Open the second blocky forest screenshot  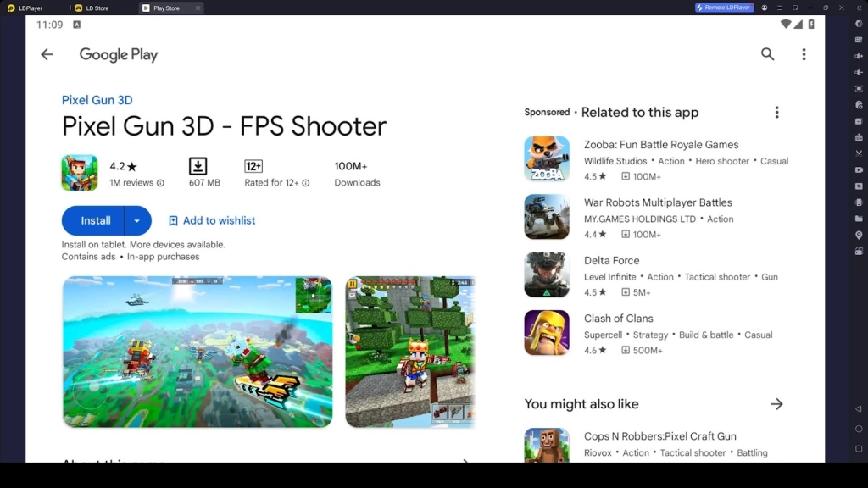click(x=410, y=352)
